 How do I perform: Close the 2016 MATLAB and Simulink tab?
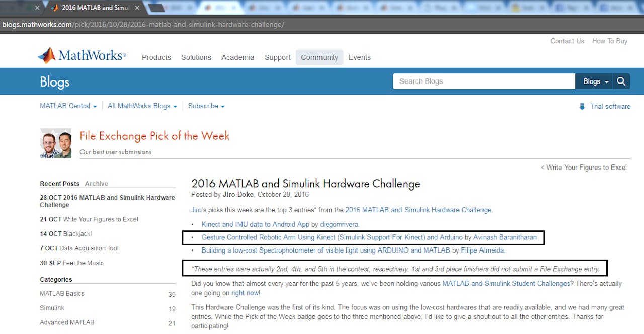point(137,8)
